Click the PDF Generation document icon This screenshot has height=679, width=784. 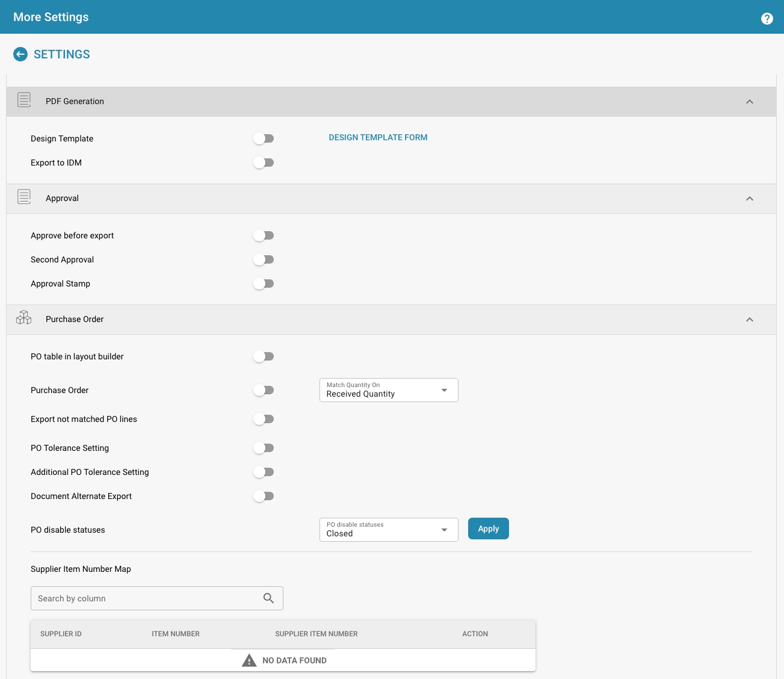24,100
